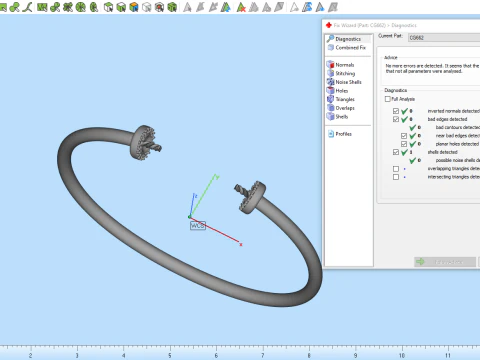Toggle the planar holes detected checkbox
The width and height of the screenshot is (480, 360).
tap(404, 144)
